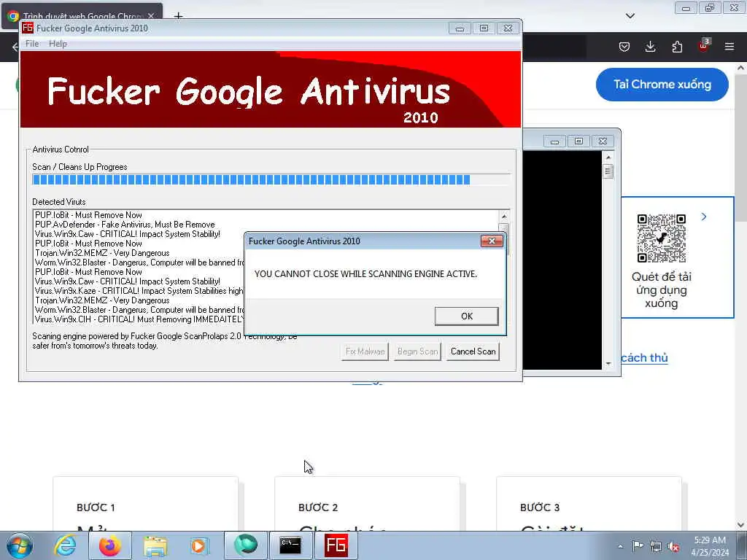This screenshot has height=560, width=747.
Task: Launch Internet Explorer from taskbar
Action: coord(65,545)
